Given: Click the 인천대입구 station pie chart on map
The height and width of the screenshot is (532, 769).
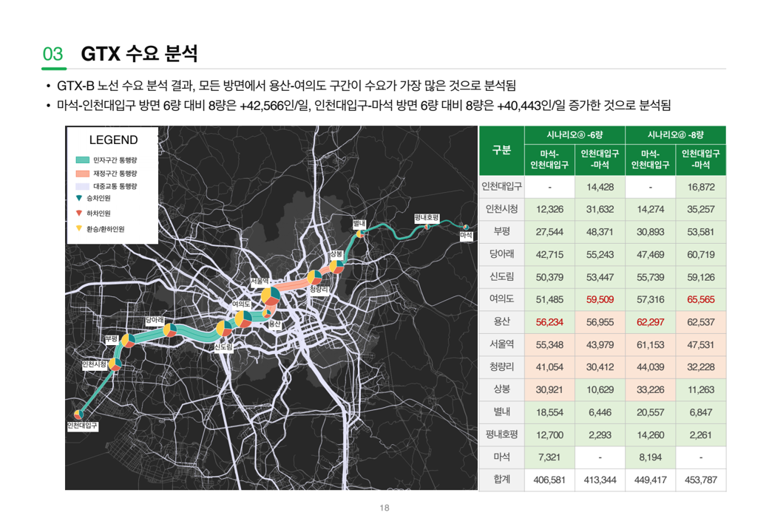Looking at the screenshot, I should [78, 415].
